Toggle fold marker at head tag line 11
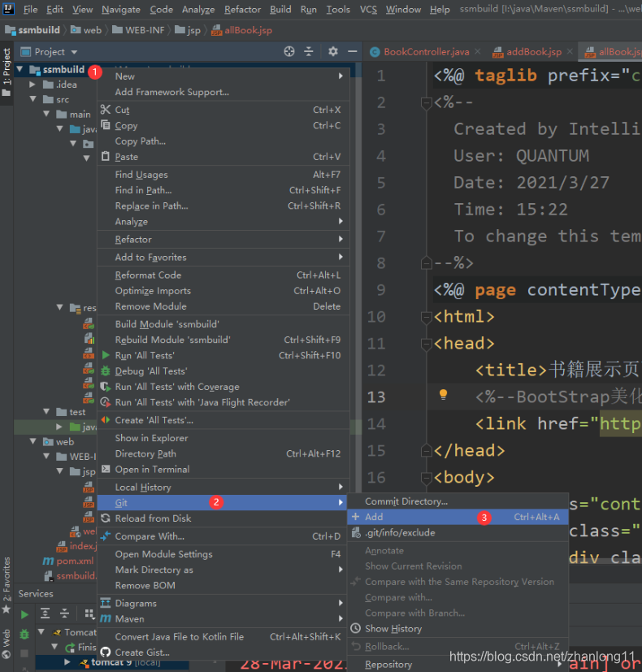This screenshot has height=672, width=642. [x=426, y=343]
